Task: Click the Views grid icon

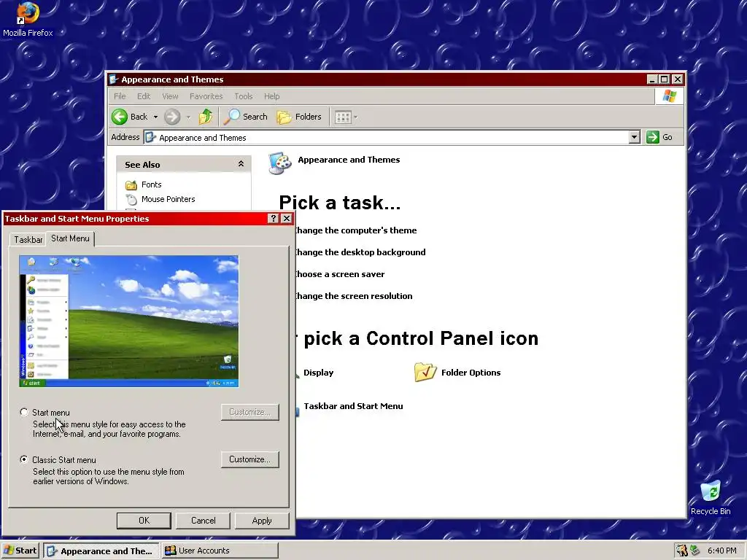Action: [343, 117]
